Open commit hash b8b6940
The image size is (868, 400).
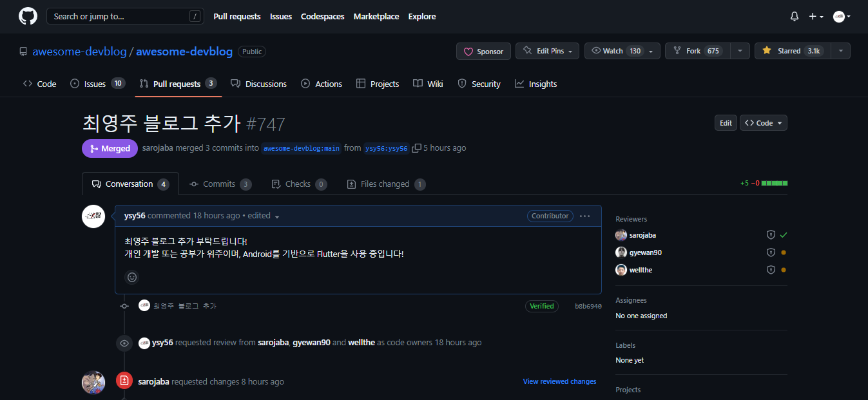pos(588,307)
